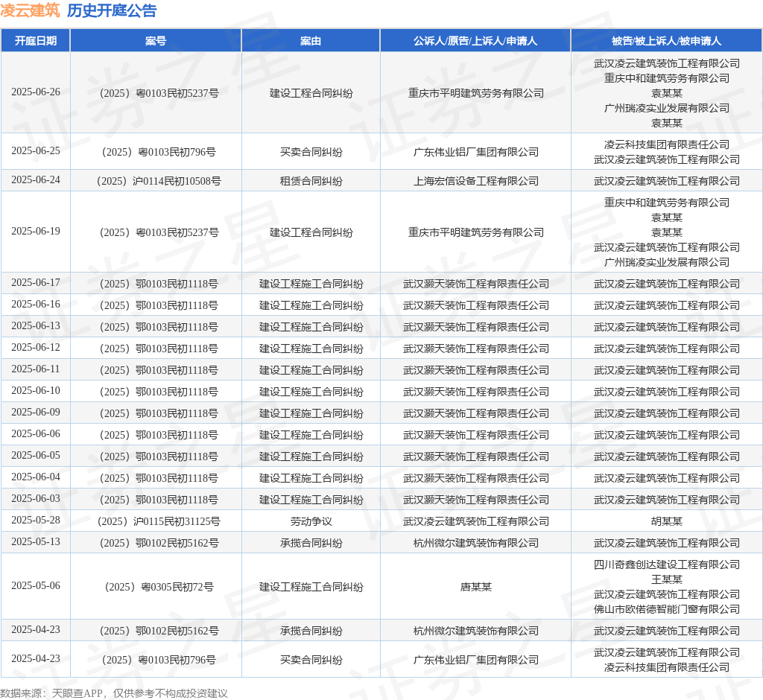This screenshot has height=700, width=763.
Task: Click the 数据来源 天眼查APP footer note
Action: point(114,693)
